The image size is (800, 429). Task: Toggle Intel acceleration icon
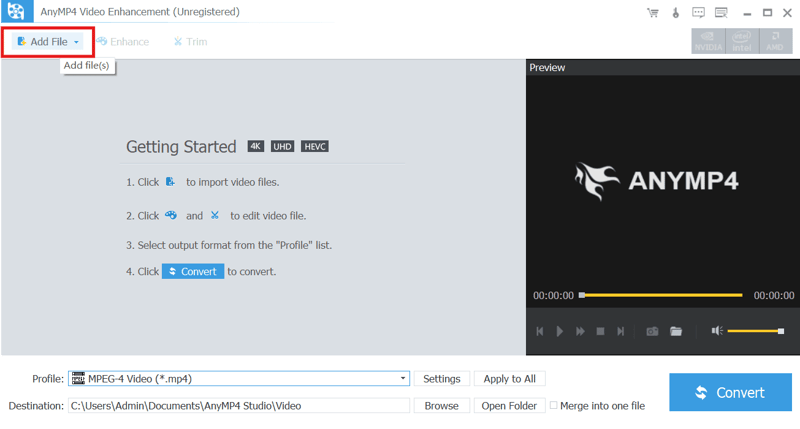pyautogui.click(x=741, y=41)
